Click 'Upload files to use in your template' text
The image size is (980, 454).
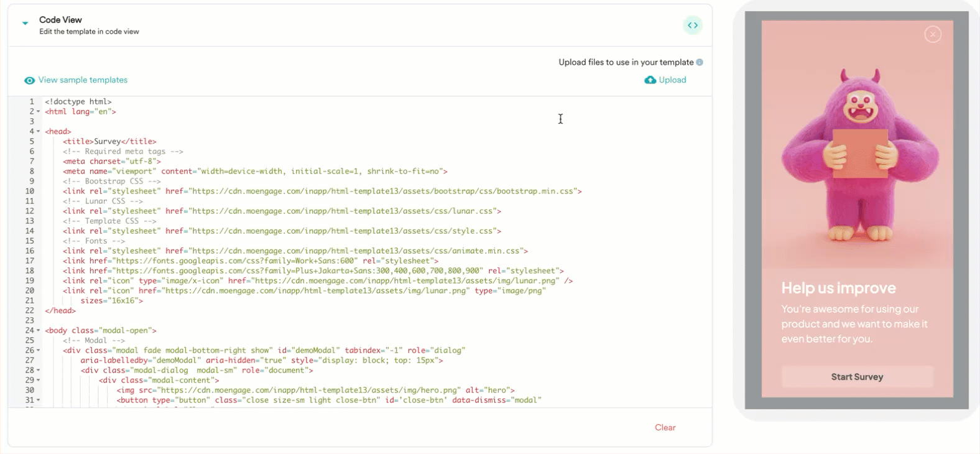coord(626,62)
